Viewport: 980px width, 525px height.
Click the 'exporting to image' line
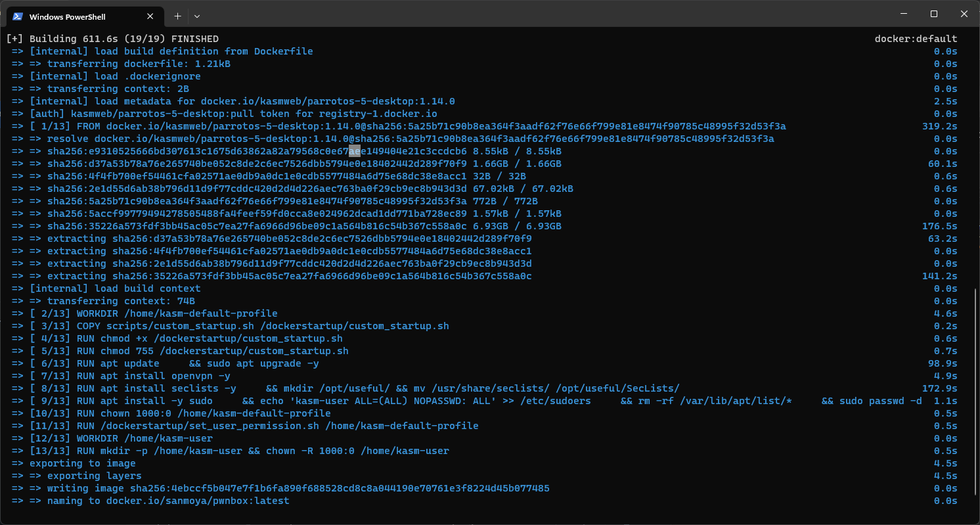(74, 463)
